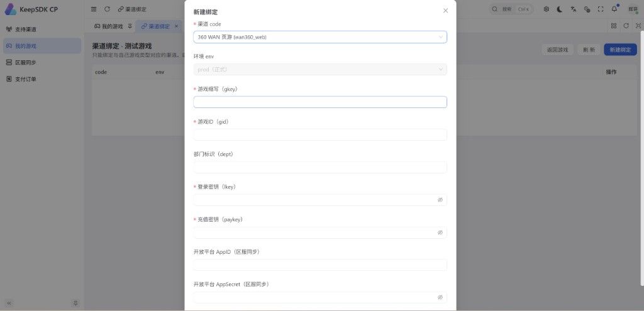Toggle visibility of 开放平台 AppSecret
The height and width of the screenshot is (311, 644).
(440, 297)
